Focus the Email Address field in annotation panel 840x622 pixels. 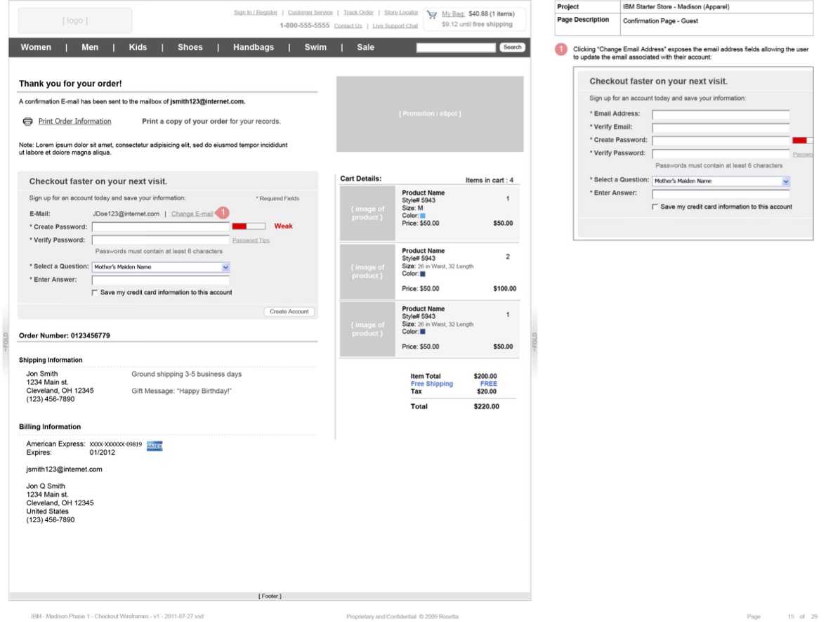coord(721,115)
